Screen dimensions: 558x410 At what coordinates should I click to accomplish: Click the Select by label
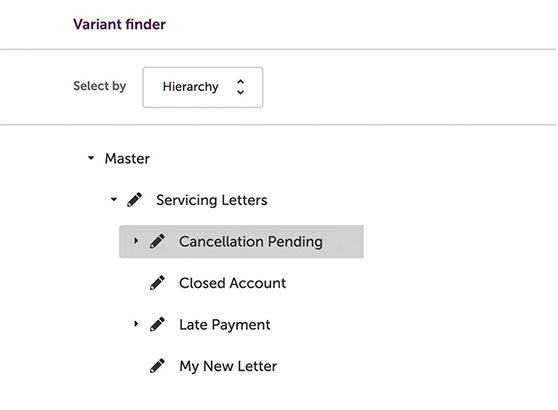[x=100, y=86]
